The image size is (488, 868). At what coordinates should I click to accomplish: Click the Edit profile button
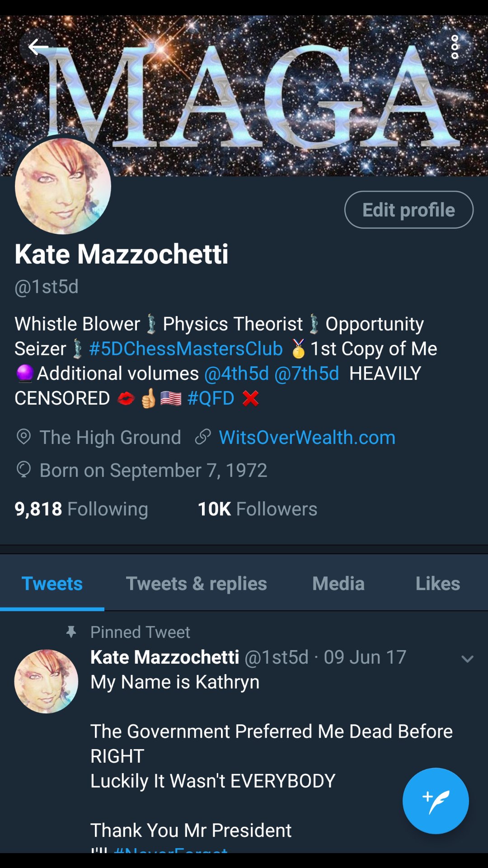pos(409,210)
